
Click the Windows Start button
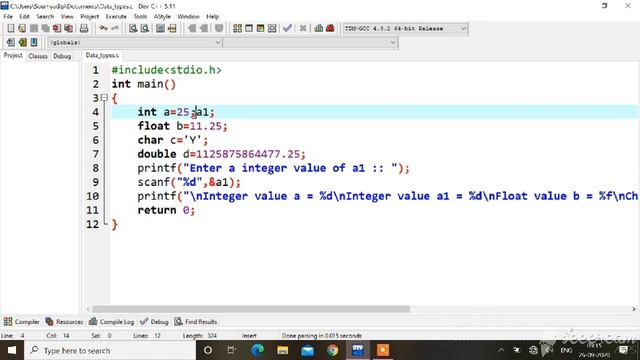(12, 350)
